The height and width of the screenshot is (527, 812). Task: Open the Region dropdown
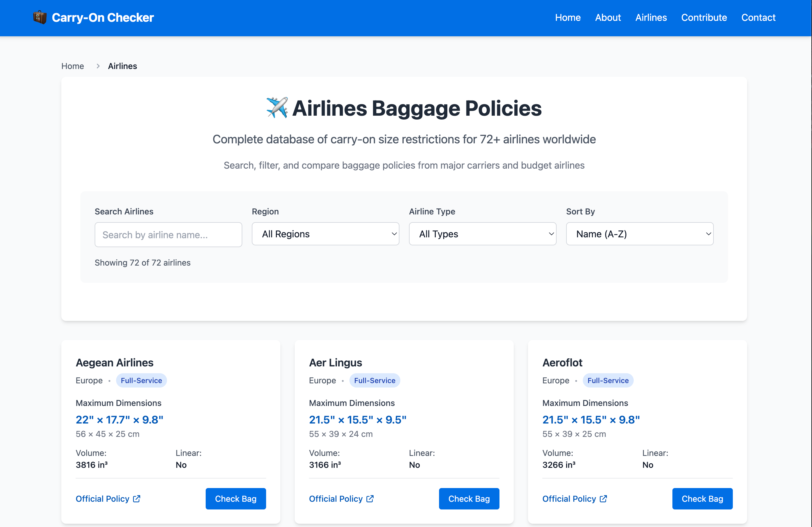[x=325, y=234]
